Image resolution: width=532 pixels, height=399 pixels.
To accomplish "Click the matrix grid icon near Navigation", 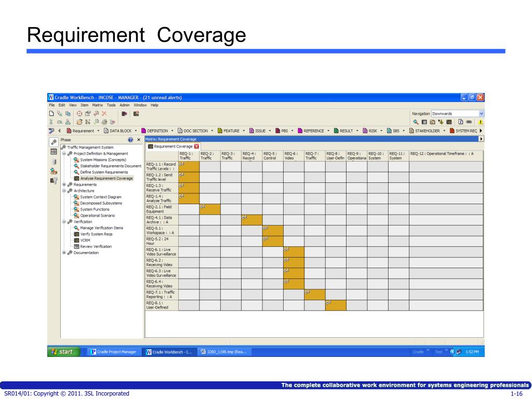I will 449,122.
